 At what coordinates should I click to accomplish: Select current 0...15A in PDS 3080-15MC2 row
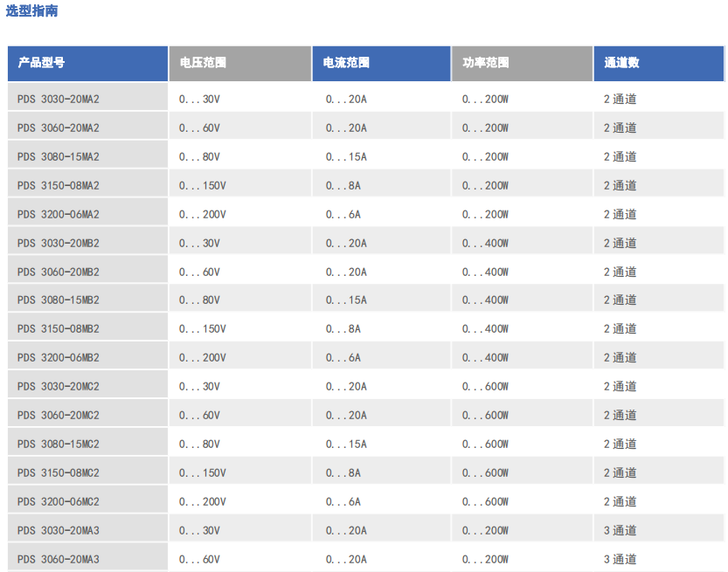(346, 444)
